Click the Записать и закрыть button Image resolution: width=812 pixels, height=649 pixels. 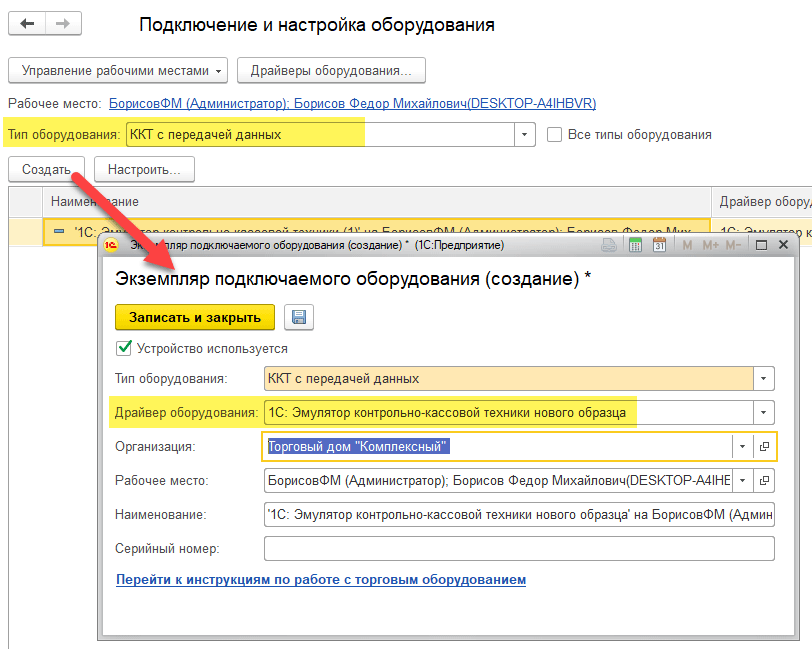click(195, 318)
